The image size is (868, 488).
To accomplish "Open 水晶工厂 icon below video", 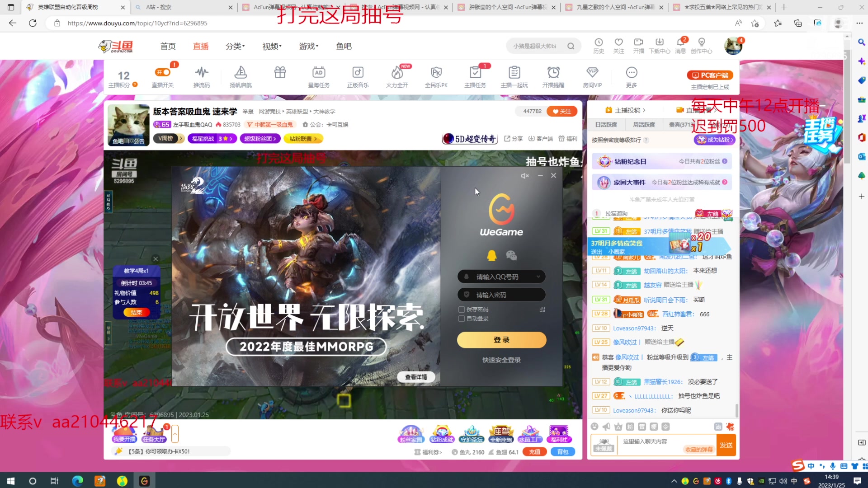I will (530, 434).
